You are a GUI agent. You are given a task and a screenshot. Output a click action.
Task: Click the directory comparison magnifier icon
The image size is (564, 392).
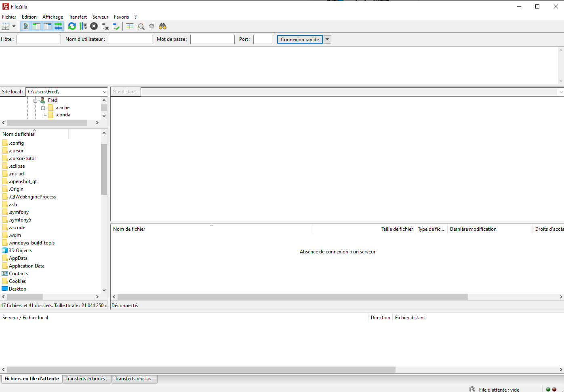coord(141,26)
